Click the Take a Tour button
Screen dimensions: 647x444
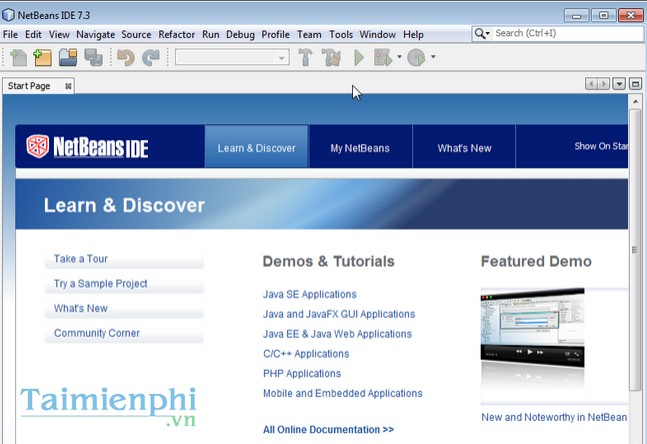coord(124,259)
